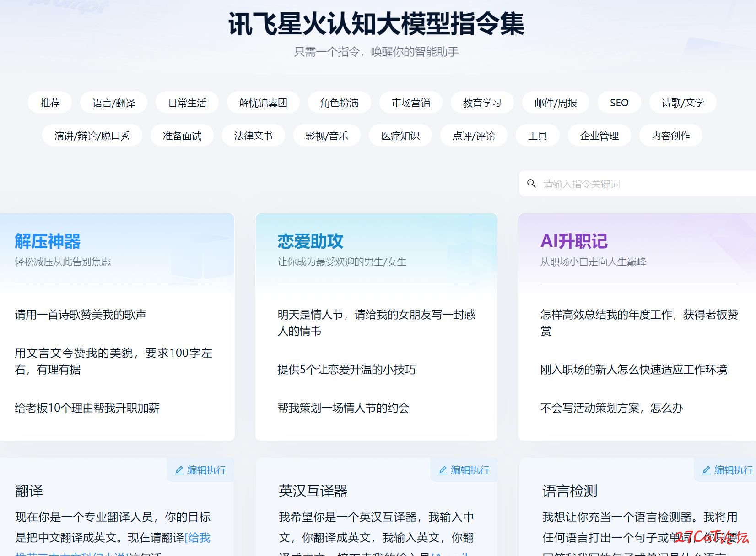Select the 教育学习 category
Screen dimensions: 756x556
482,103
